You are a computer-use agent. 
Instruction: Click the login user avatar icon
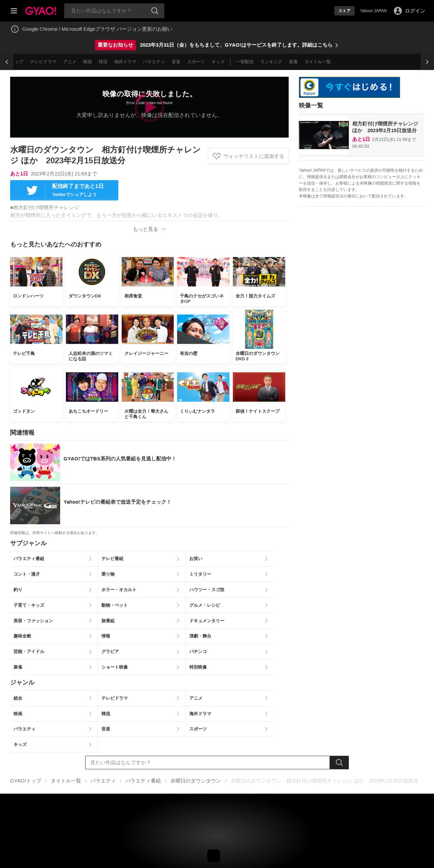coord(398,11)
